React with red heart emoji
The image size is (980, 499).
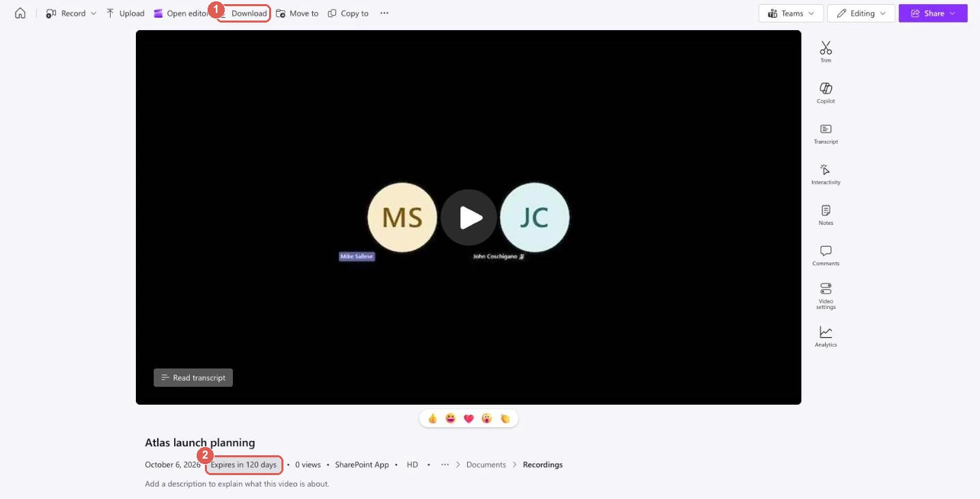point(468,418)
